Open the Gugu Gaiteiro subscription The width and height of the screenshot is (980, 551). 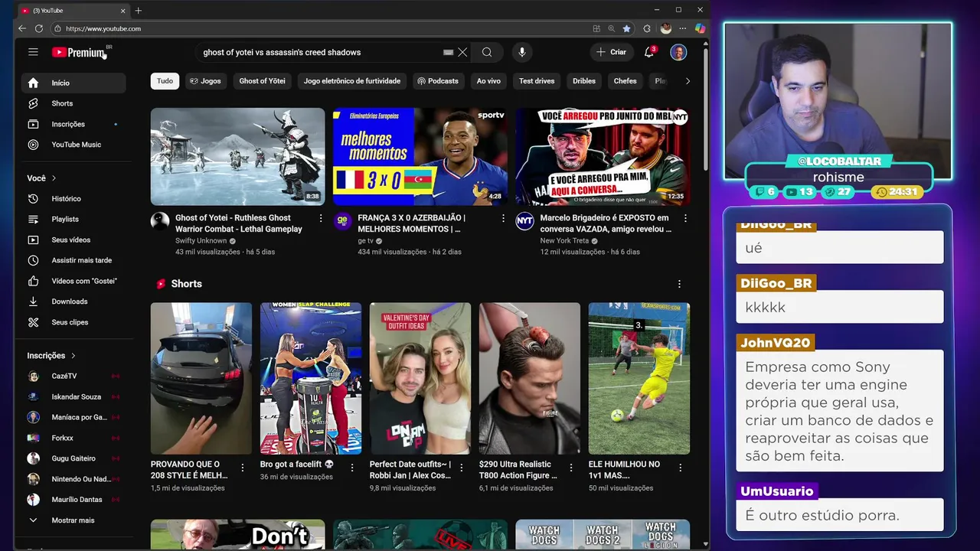click(x=73, y=458)
